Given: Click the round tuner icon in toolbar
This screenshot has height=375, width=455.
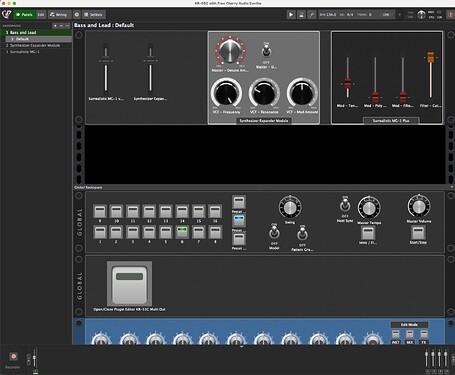Looking at the screenshot, I should [77, 15].
